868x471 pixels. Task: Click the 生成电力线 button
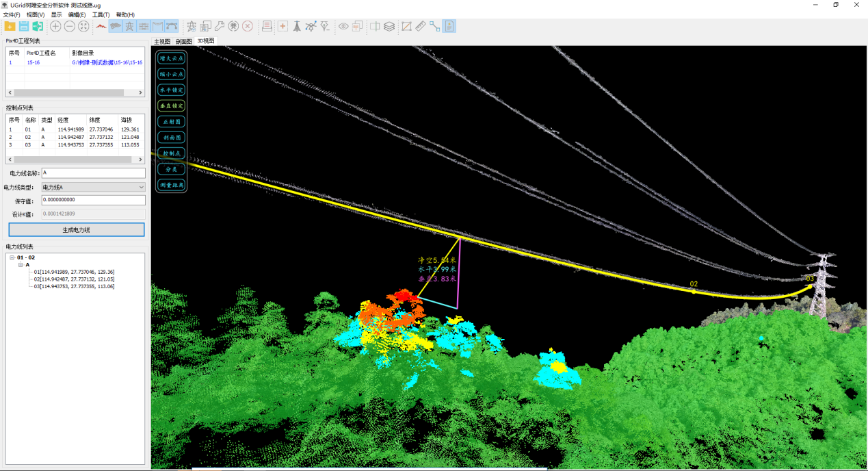[x=76, y=230]
